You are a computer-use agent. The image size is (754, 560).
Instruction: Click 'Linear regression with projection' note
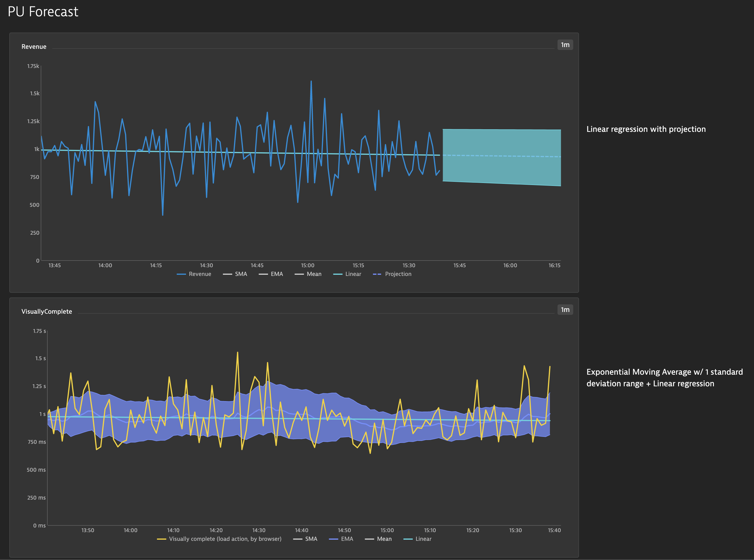[x=646, y=129]
